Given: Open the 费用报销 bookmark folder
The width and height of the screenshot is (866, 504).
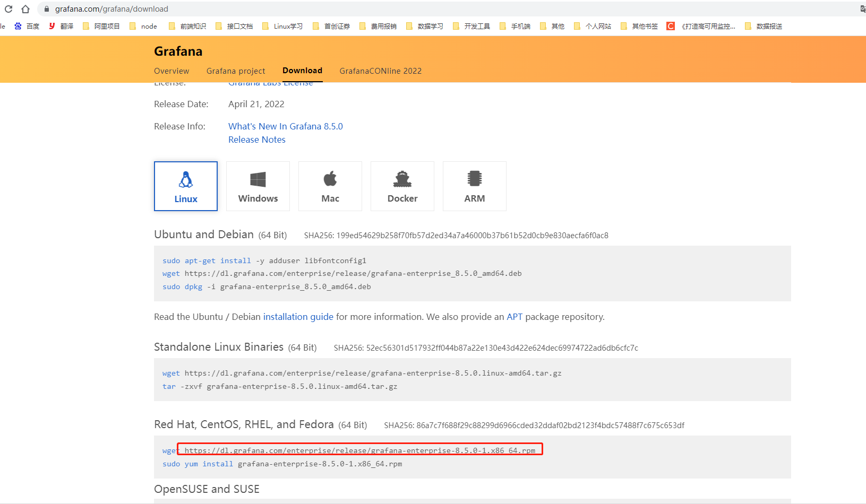Looking at the screenshot, I should click(x=378, y=26).
